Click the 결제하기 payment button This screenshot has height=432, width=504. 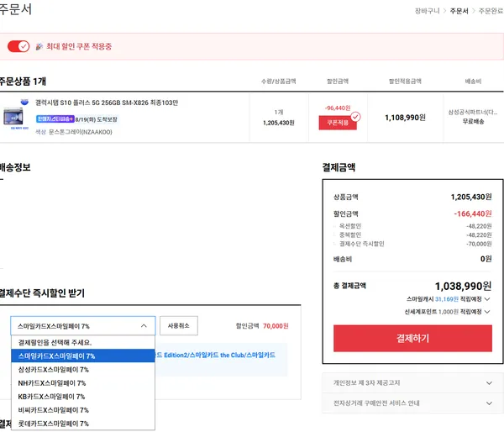click(x=412, y=338)
